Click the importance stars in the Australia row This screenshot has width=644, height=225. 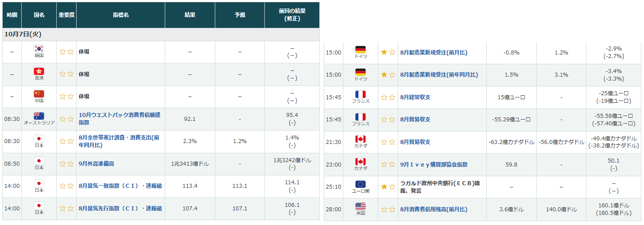click(x=66, y=119)
